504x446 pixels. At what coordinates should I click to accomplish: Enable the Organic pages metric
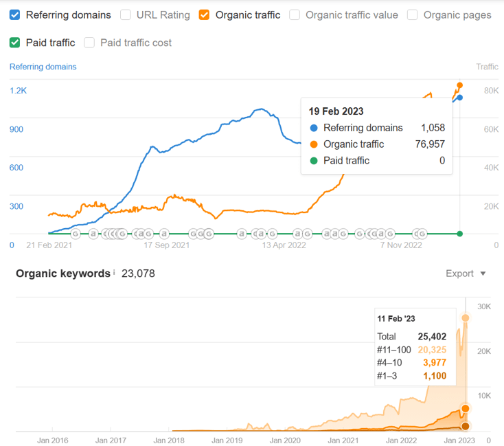click(413, 14)
